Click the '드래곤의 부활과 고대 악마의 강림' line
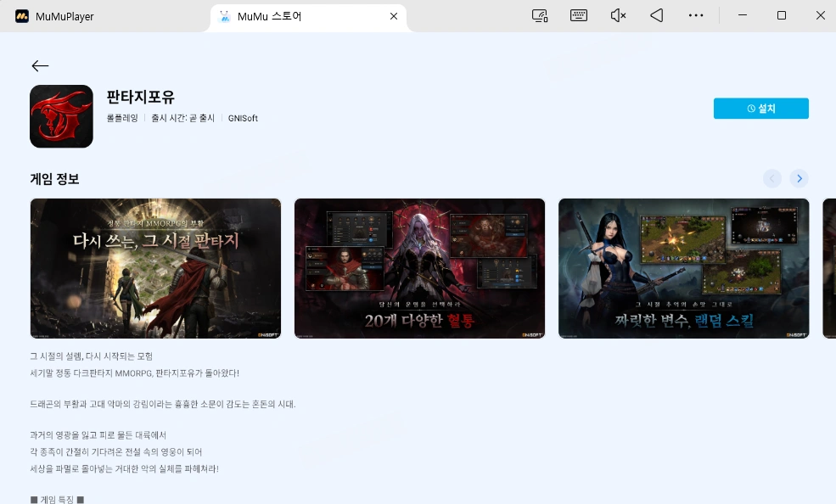Viewport: 836px width, 504px height. tap(163, 405)
